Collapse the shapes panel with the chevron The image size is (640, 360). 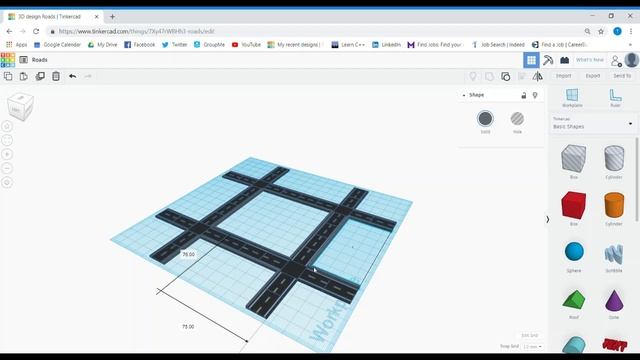point(548,220)
